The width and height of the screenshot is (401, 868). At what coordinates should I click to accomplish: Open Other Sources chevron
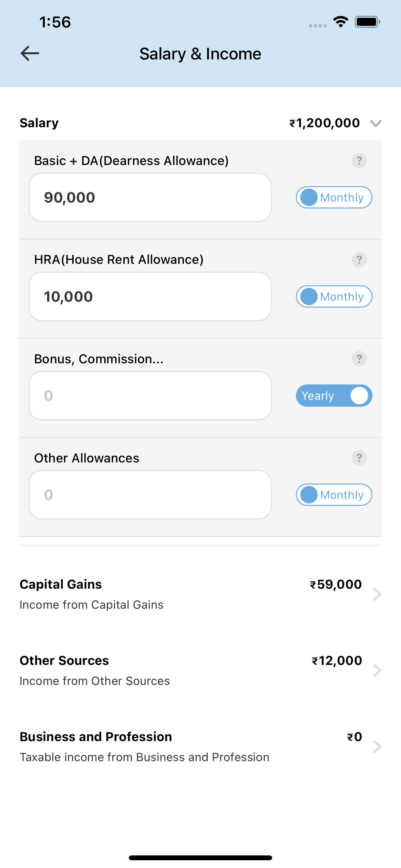pos(377,671)
